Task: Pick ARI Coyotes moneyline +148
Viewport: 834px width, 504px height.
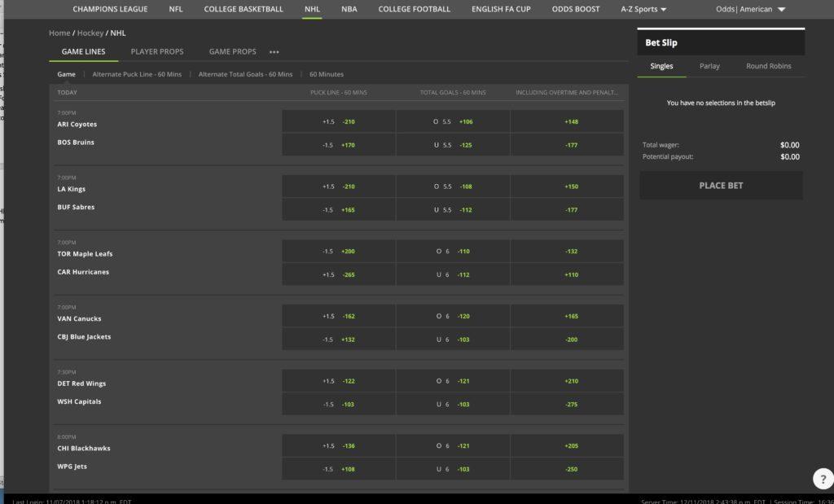Action: [567, 122]
